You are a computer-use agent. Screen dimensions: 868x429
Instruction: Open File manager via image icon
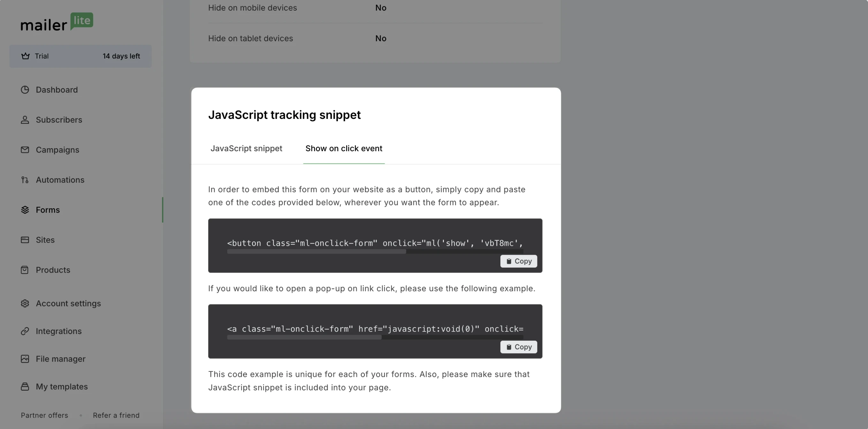coord(25,359)
